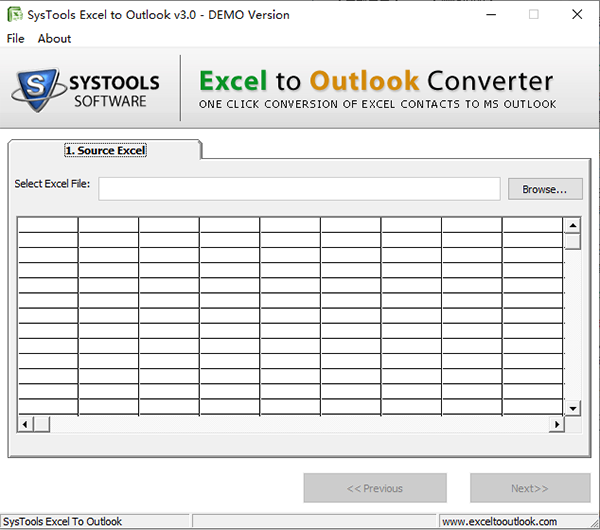Click the horizontal scrollbar thumb
The height and width of the screenshot is (530, 600).
pos(42,424)
